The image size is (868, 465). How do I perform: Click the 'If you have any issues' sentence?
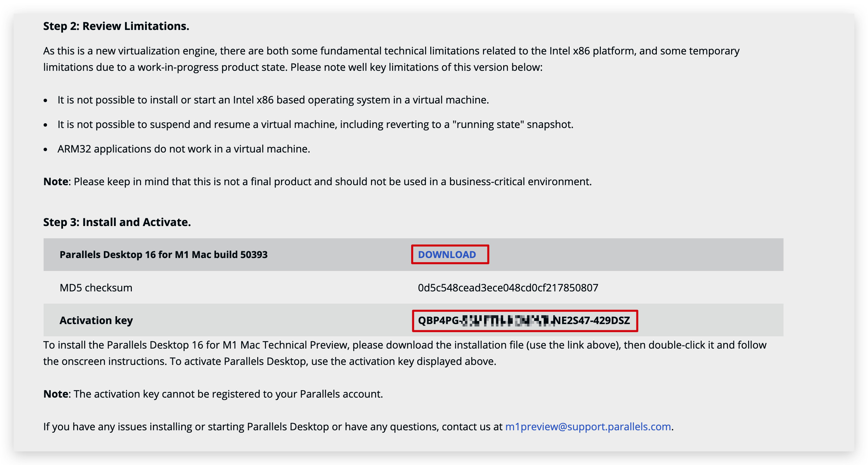pyautogui.click(x=273, y=427)
